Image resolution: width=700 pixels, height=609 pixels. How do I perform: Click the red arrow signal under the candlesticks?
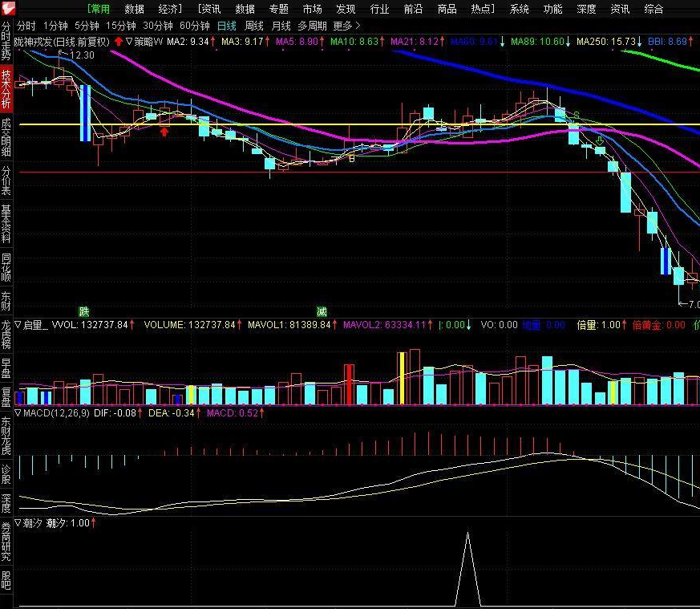pos(164,132)
